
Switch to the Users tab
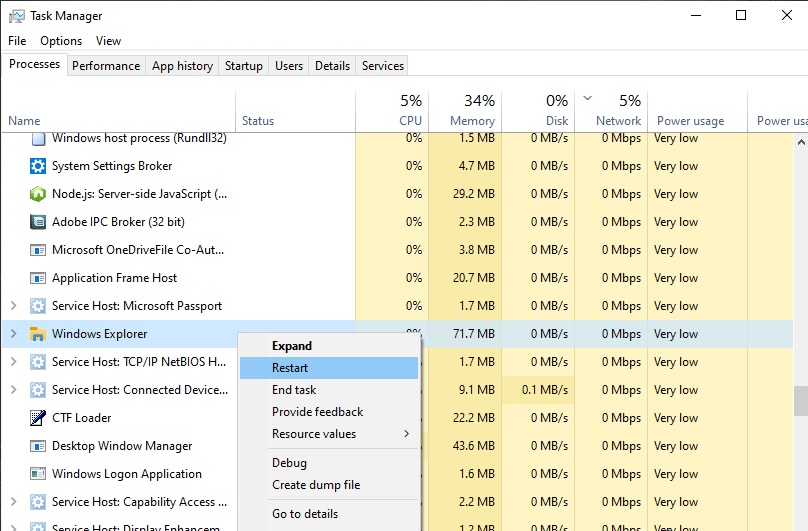click(x=289, y=66)
